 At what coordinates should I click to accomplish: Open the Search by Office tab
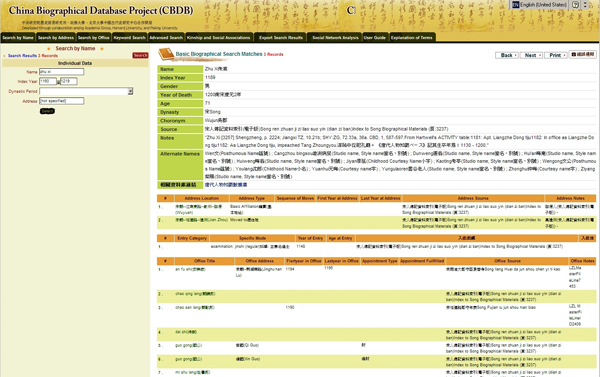click(93, 38)
